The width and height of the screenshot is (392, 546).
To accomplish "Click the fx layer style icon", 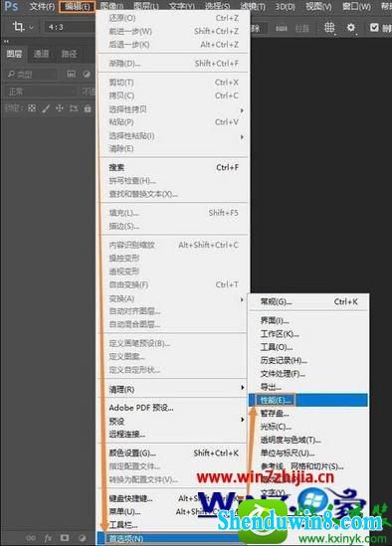I will tap(48, 538).
